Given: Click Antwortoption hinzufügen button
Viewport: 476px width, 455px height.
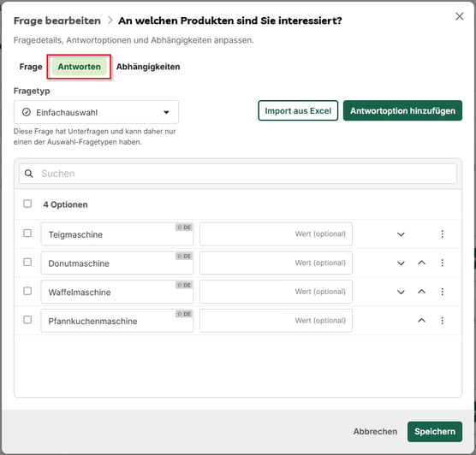Looking at the screenshot, I should [x=402, y=110].
